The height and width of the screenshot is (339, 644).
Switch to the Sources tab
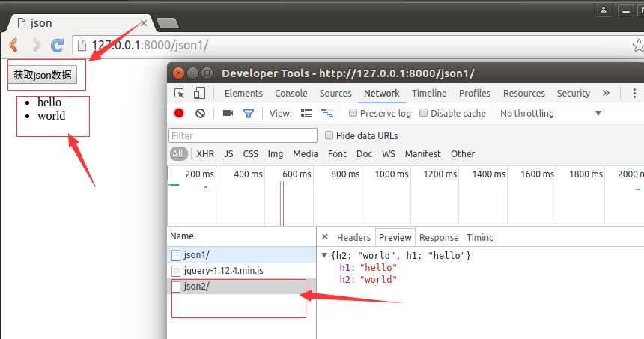(x=335, y=93)
